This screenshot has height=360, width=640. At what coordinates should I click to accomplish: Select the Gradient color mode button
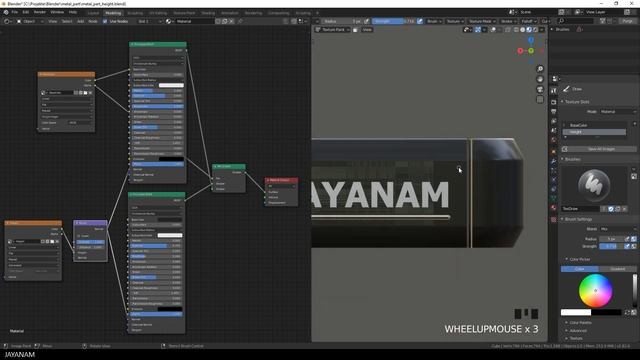click(x=617, y=269)
